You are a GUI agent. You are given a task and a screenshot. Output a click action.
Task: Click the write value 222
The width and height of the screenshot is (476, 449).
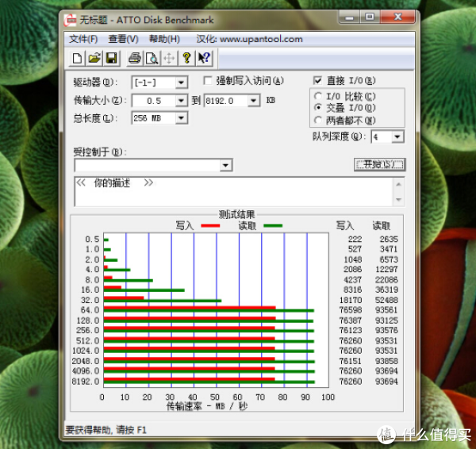tap(355, 240)
